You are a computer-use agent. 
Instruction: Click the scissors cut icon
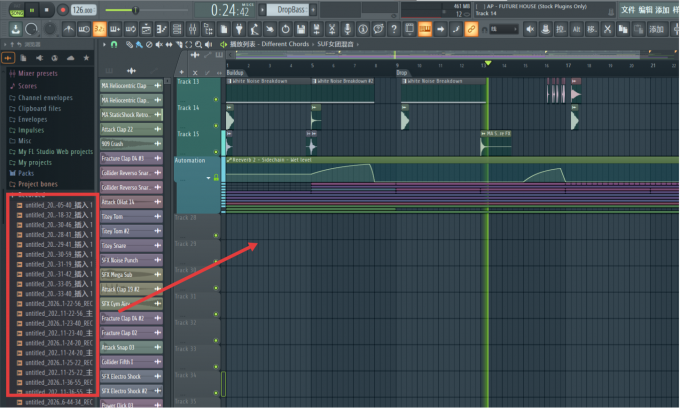click(x=608, y=29)
